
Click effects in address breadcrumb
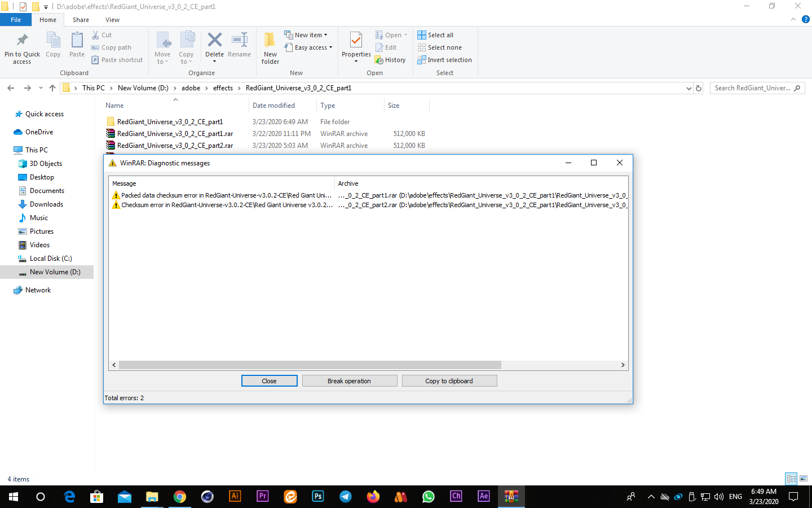(223, 88)
